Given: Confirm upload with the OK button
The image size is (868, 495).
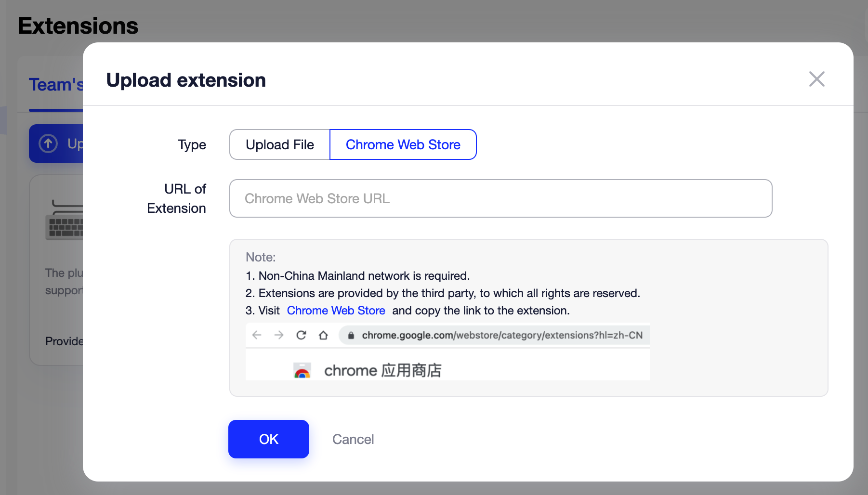Looking at the screenshot, I should [x=268, y=439].
